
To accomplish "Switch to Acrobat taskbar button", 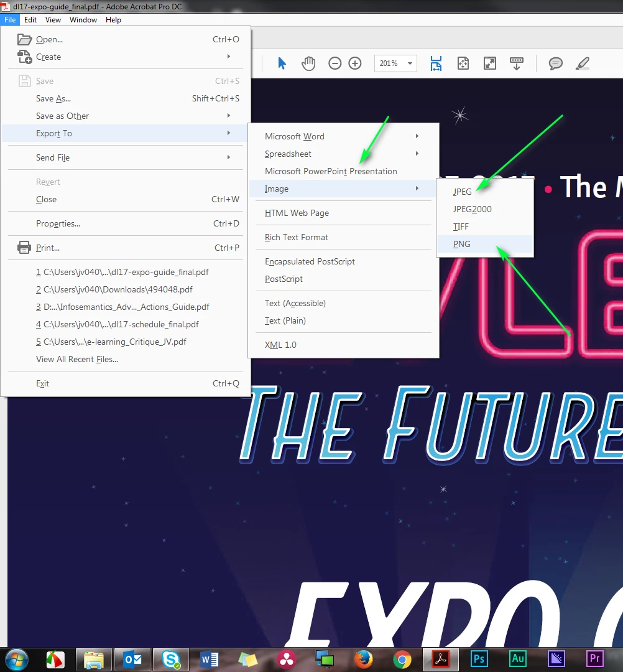I will tap(441, 659).
